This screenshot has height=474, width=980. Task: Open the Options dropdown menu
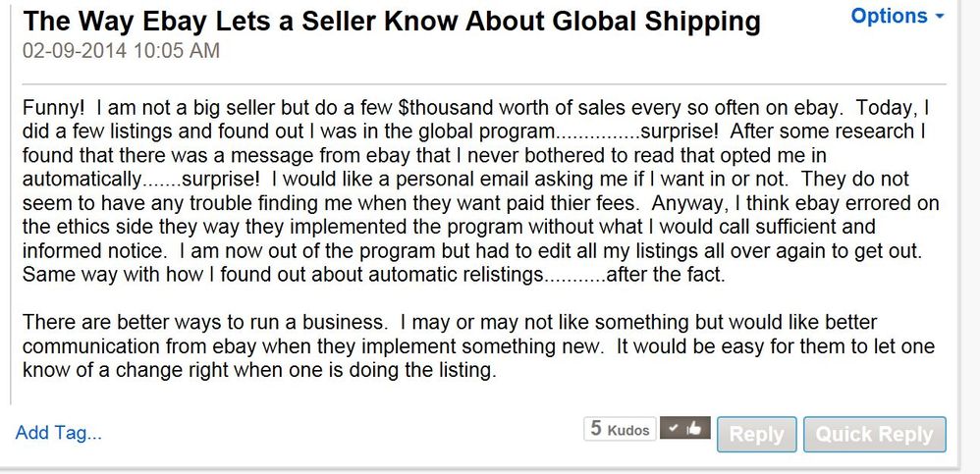coord(898,16)
